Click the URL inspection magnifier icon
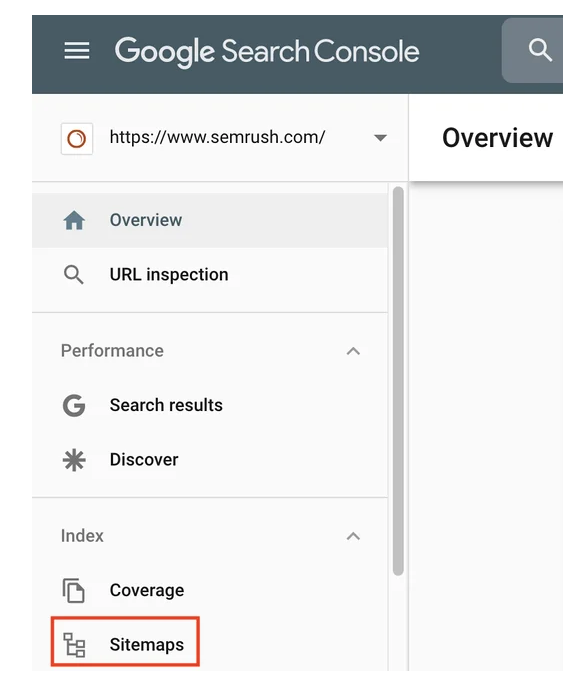 (x=74, y=275)
